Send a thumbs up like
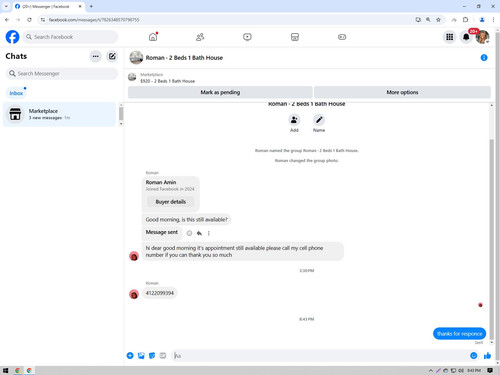 (487, 356)
